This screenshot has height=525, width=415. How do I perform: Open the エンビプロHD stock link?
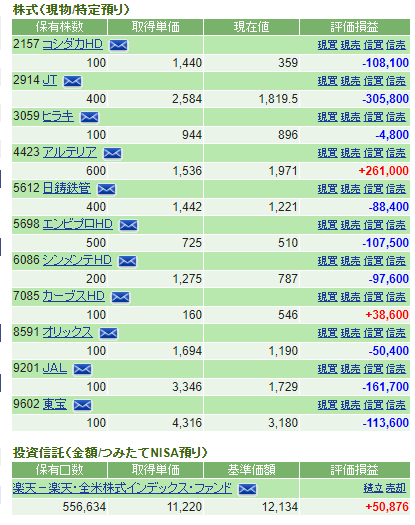(78, 224)
